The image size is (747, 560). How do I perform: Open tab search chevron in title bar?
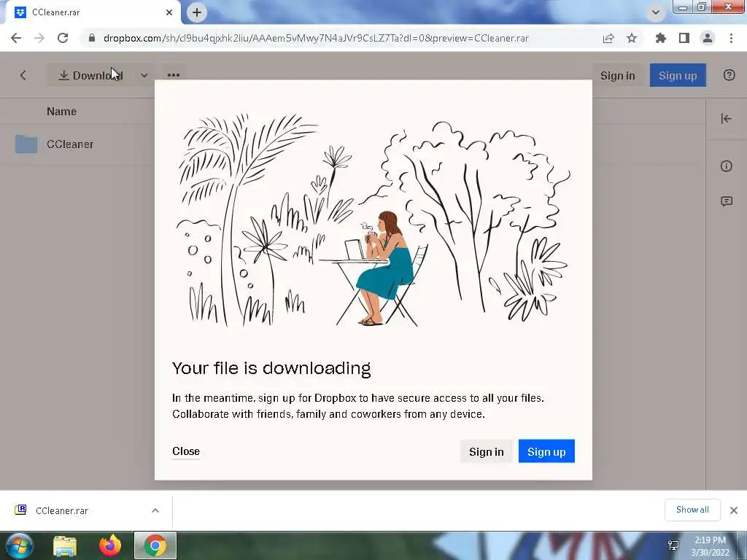656,12
